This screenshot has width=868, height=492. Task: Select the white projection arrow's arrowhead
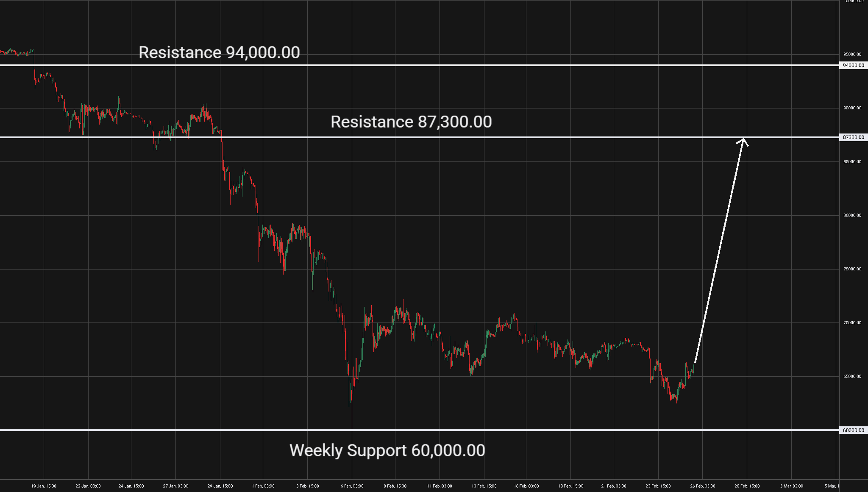[743, 141]
